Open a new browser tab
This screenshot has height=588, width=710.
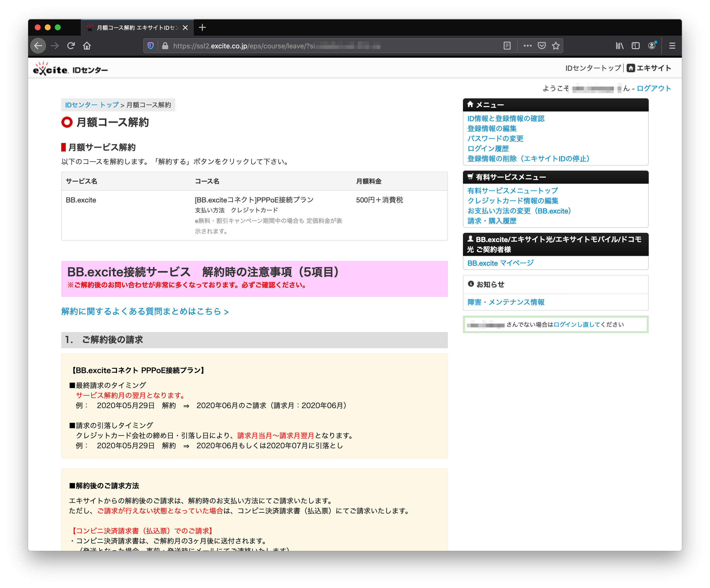[202, 27]
